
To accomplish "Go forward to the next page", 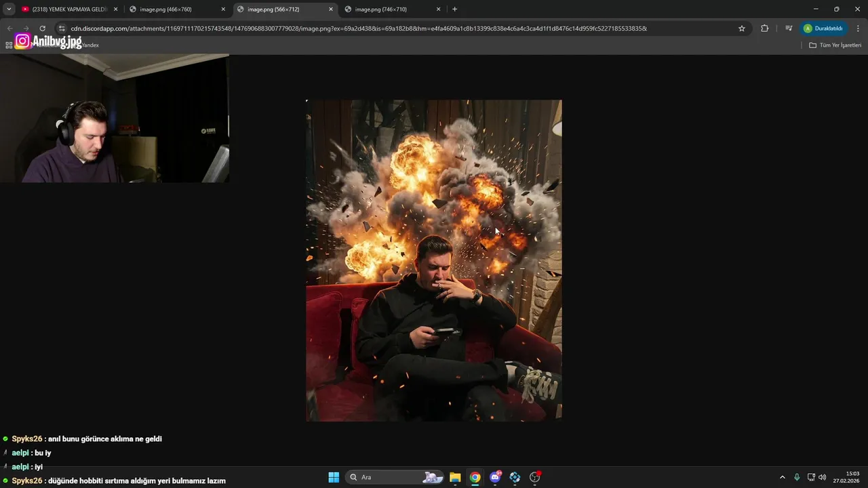I will click(26, 28).
